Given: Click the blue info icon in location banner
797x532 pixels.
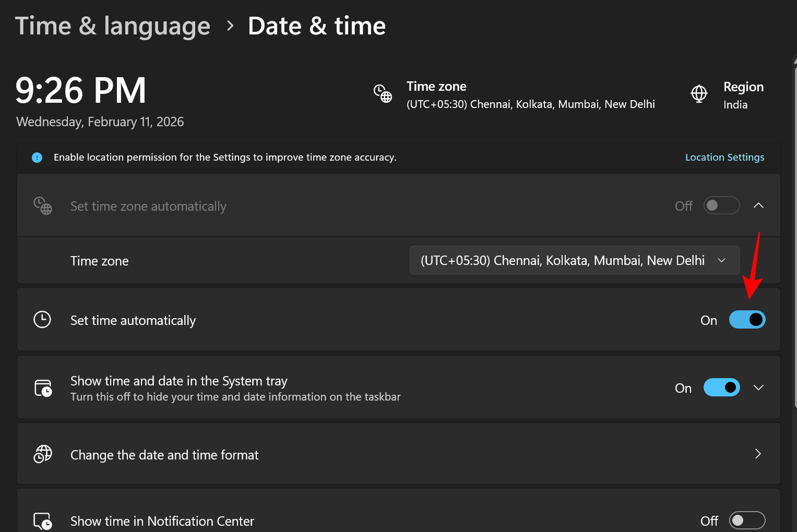Looking at the screenshot, I should point(37,158).
